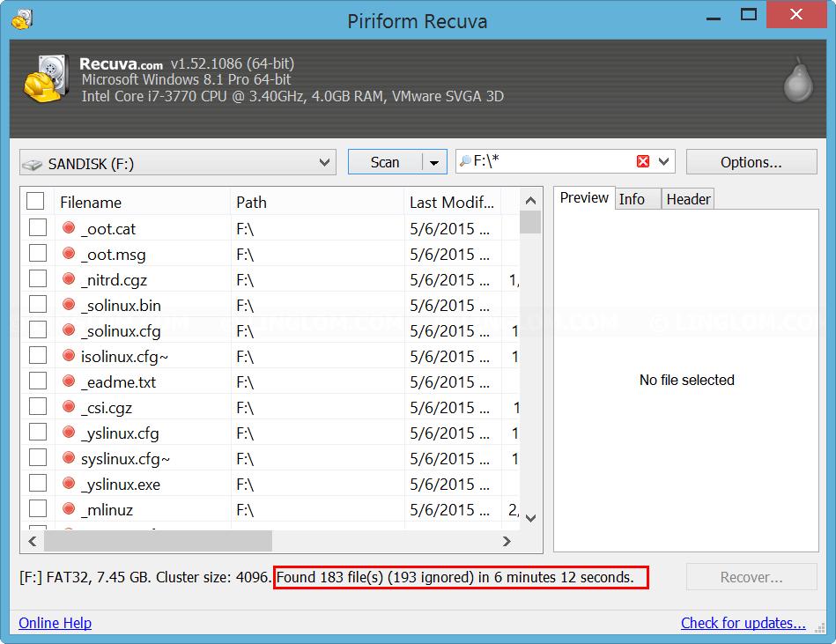Switch to the Preview tab
The width and height of the screenshot is (836, 644).
pyautogui.click(x=584, y=198)
